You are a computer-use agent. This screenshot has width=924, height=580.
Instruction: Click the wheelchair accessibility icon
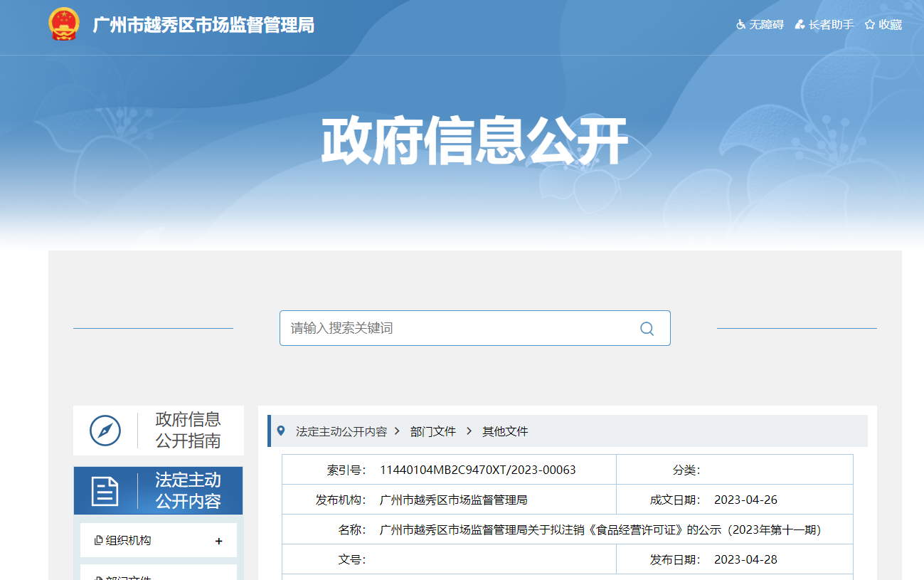pos(741,24)
